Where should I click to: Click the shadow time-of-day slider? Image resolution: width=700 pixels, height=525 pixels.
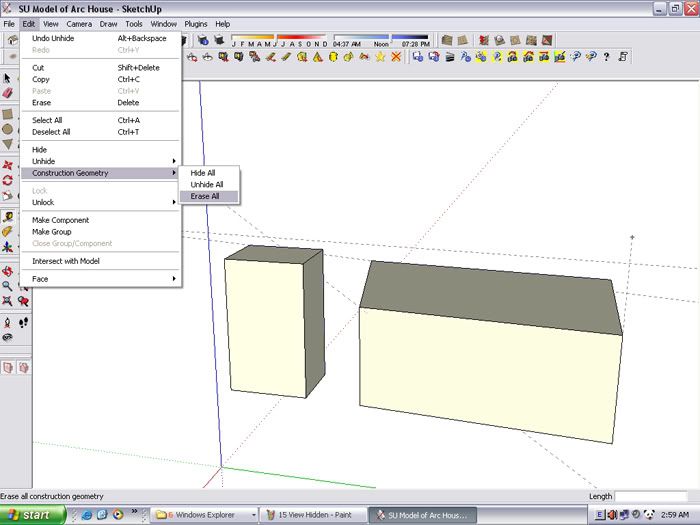(381, 40)
